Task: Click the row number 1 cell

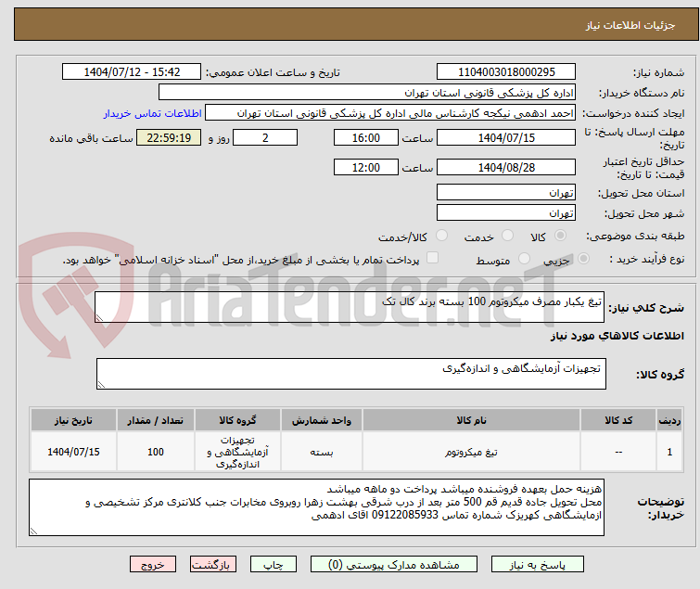Action: [669, 452]
